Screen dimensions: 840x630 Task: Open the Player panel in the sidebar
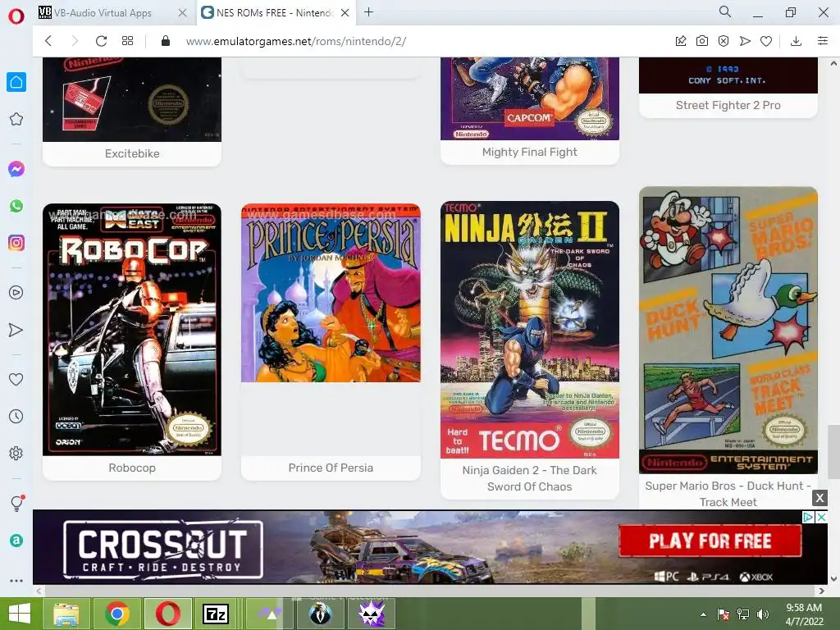16,293
